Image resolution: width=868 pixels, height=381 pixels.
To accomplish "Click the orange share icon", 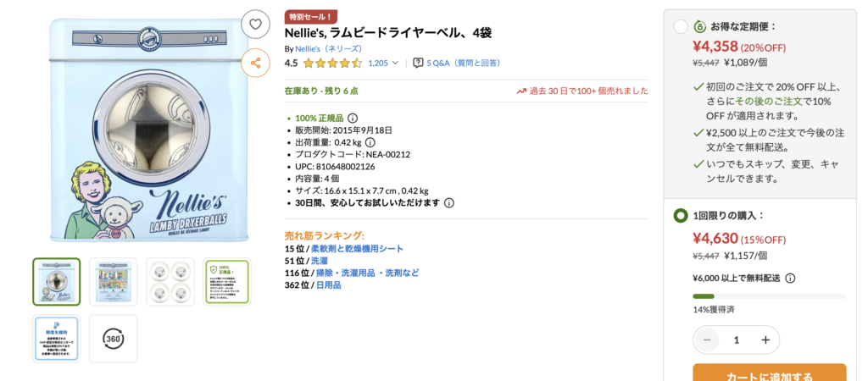I will click(x=255, y=62).
